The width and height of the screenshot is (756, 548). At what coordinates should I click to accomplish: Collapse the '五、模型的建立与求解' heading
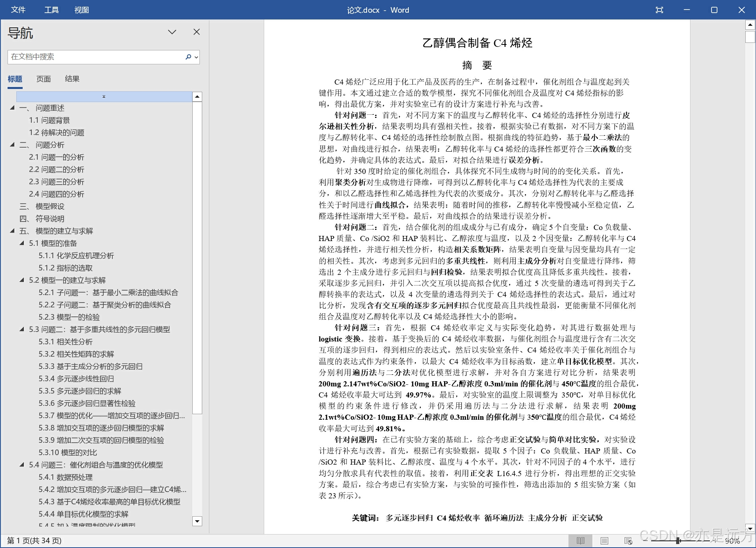[12, 231]
